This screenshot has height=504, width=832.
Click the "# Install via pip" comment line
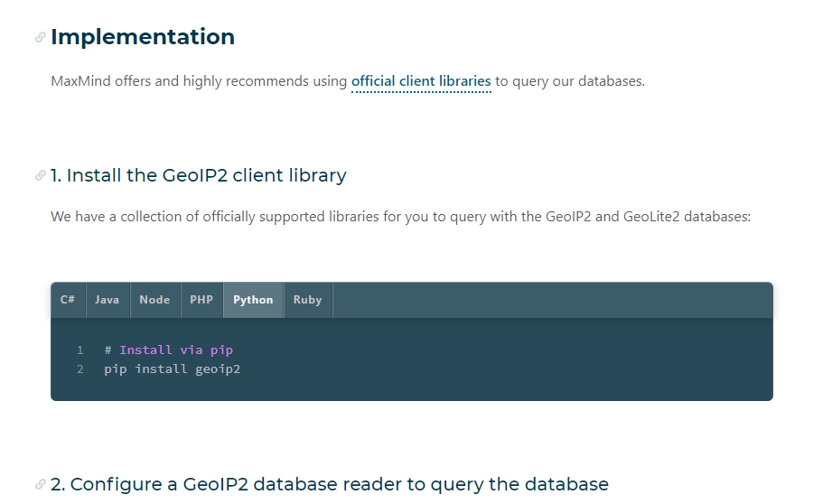[168, 350]
